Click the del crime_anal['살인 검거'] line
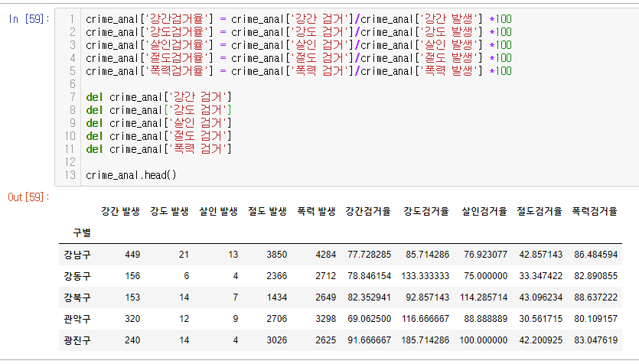This screenshot has height=364, width=639. (158, 123)
